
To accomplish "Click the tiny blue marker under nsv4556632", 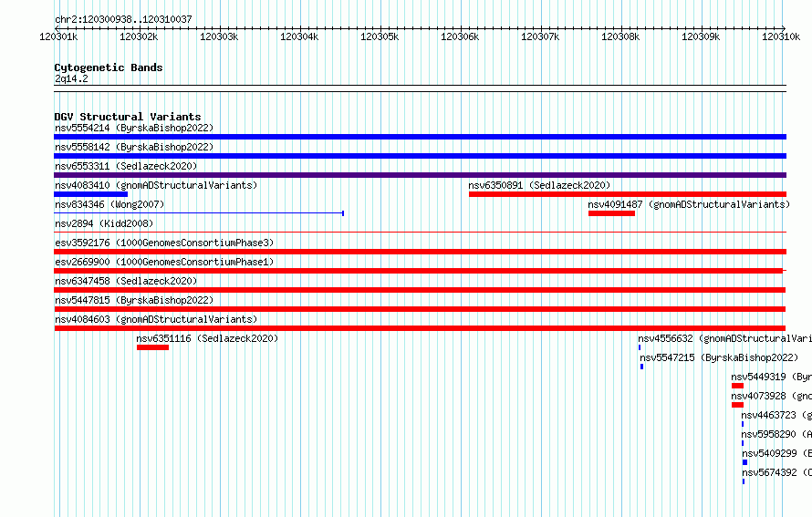I will pos(640,347).
